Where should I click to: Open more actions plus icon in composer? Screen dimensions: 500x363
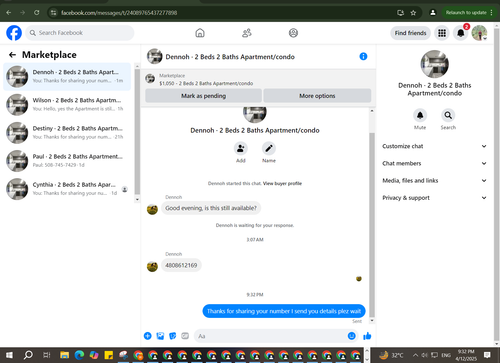coord(148,336)
